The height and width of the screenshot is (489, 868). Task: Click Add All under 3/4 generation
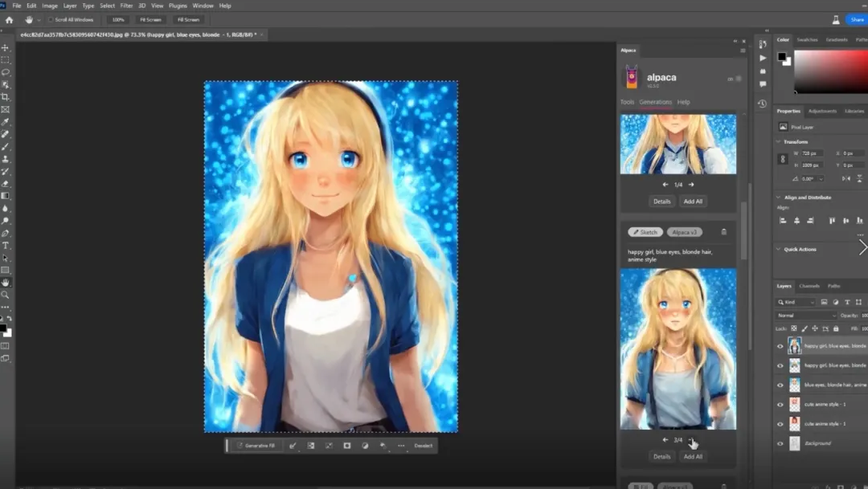[x=693, y=456]
